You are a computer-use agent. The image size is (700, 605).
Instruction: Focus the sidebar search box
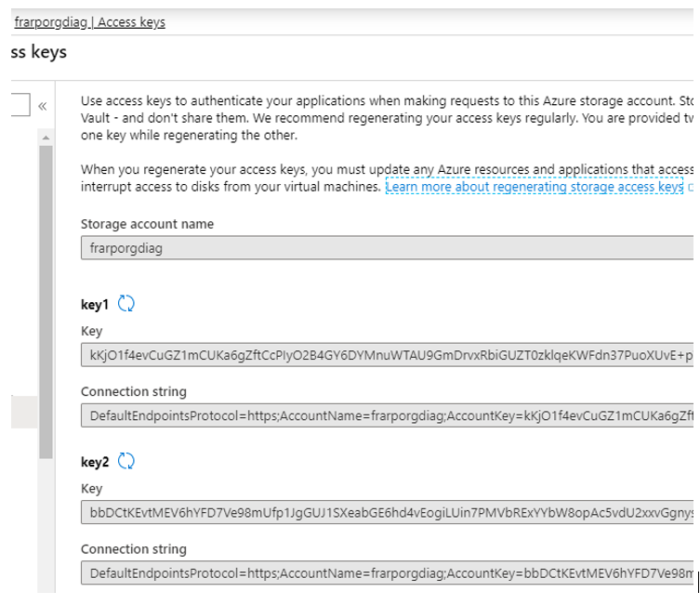(19, 105)
